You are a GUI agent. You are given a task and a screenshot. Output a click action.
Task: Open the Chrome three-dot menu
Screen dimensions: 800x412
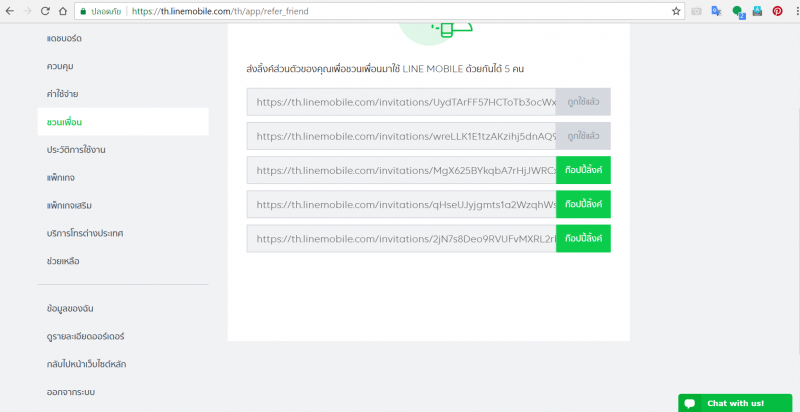pos(796,11)
